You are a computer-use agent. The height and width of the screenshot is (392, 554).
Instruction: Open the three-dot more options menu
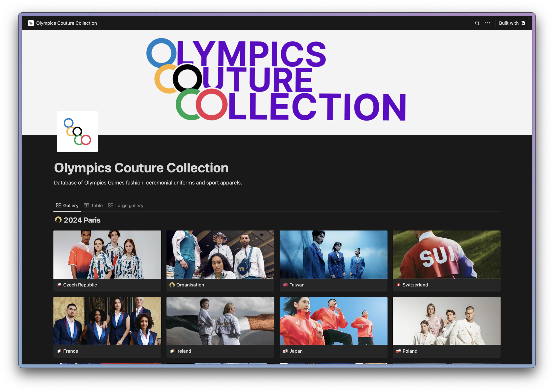point(487,23)
